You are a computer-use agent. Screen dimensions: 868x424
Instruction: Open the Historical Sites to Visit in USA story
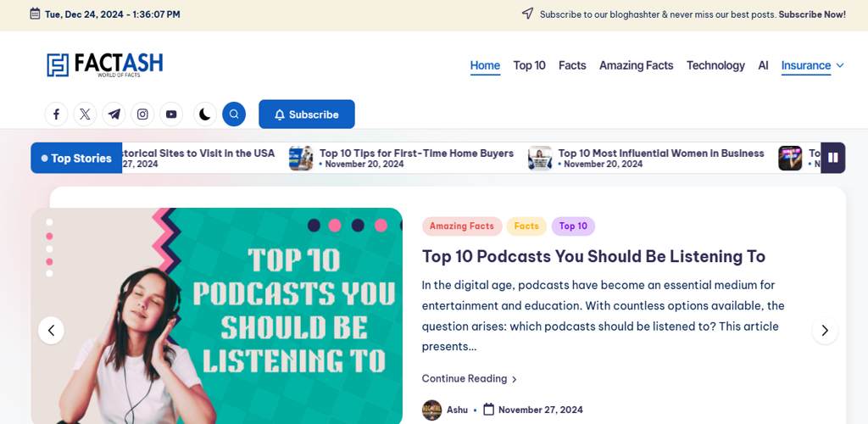click(198, 153)
